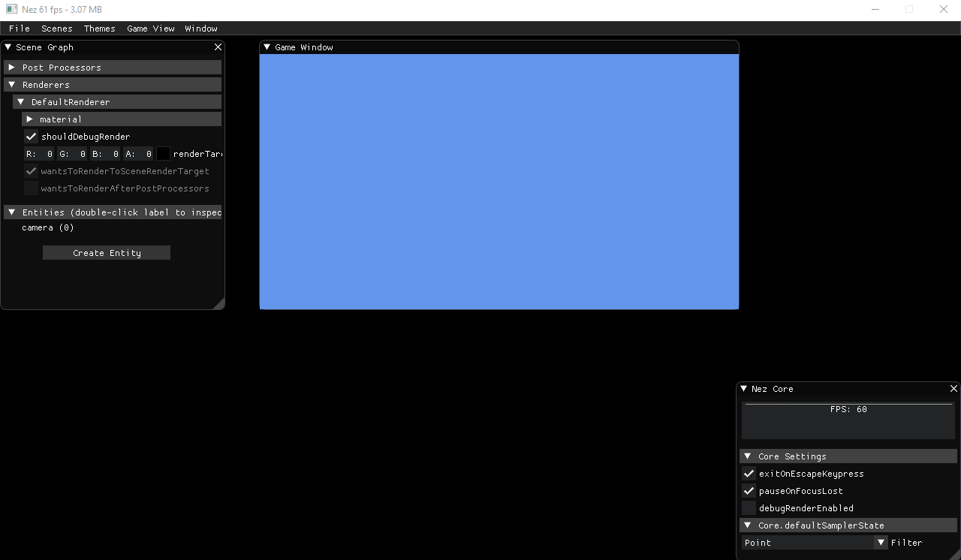
Task: Click the Create Entity button
Action: (x=106, y=252)
